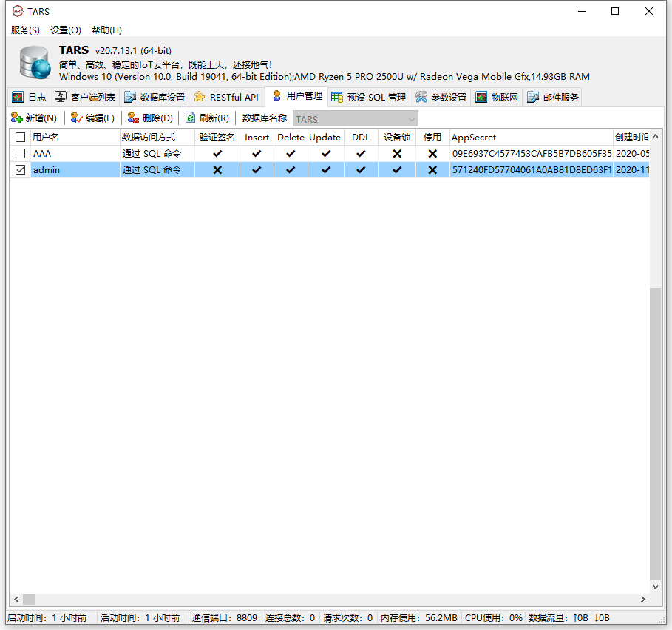672x630 pixels.
Task: Open the 帮助(H) menu
Action: [106, 30]
